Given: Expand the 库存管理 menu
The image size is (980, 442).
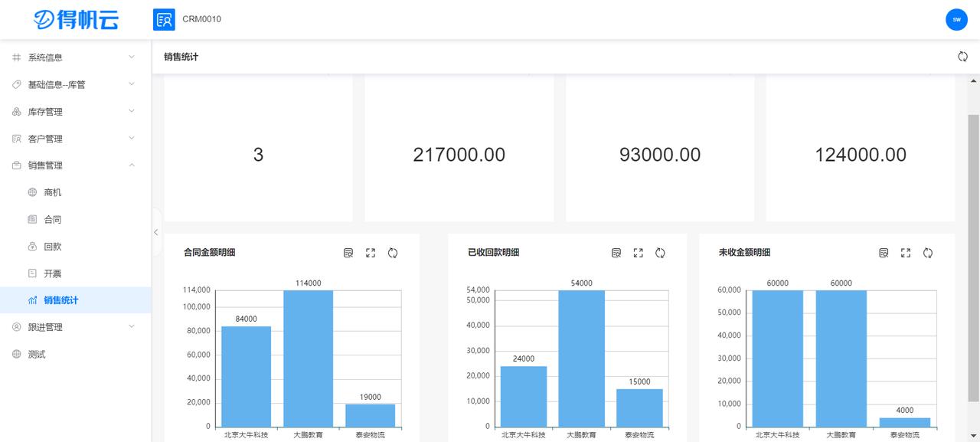Looking at the screenshot, I should click(46, 111).
